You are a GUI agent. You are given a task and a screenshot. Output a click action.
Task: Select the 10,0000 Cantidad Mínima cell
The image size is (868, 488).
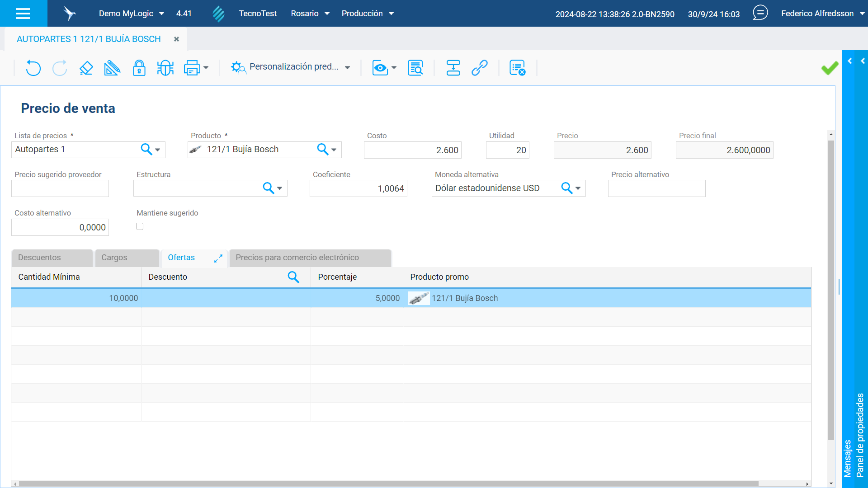tap(76, 298)
